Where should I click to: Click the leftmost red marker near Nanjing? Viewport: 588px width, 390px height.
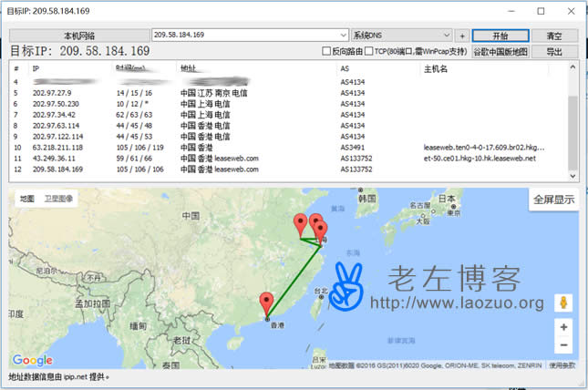click(x=300, y=224)
